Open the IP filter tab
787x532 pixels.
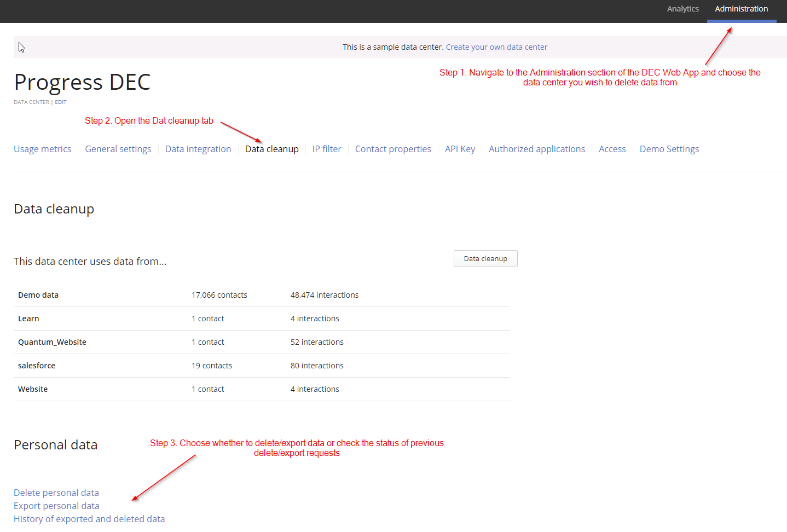tap(327, 149)
